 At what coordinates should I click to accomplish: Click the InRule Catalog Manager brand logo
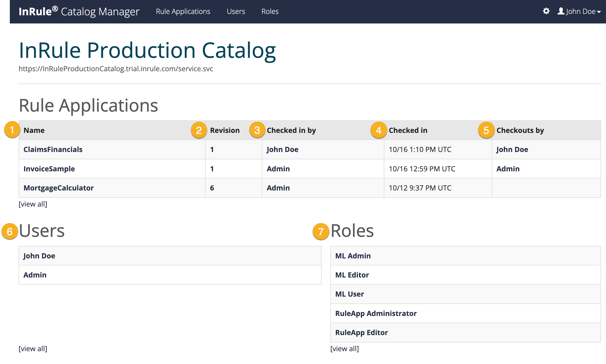coord(79,11)
